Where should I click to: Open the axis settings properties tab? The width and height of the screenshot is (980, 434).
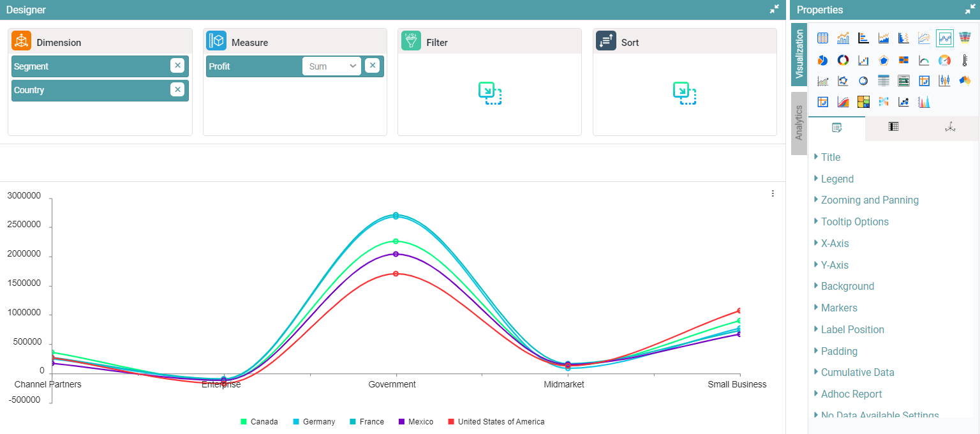click(x=950, y=128)
